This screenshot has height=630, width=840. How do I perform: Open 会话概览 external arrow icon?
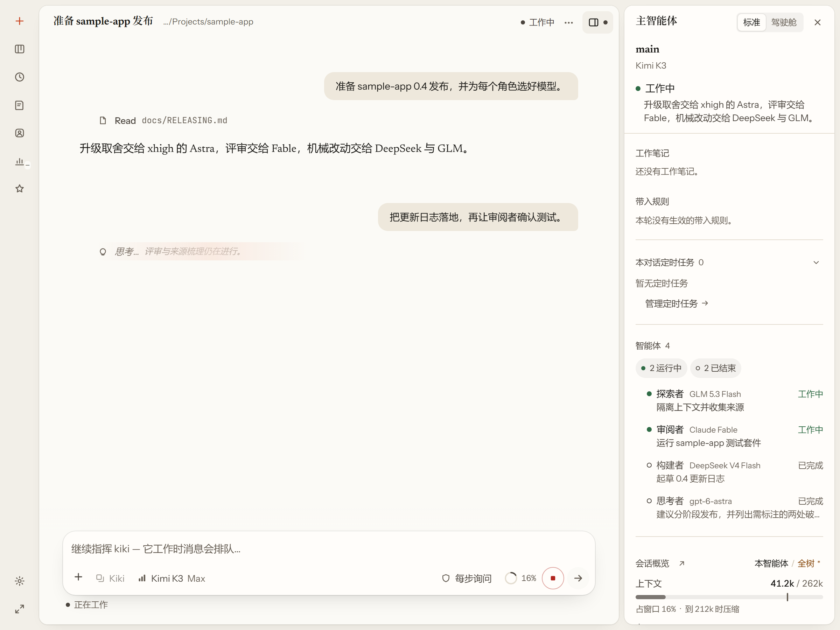(682, 563)
